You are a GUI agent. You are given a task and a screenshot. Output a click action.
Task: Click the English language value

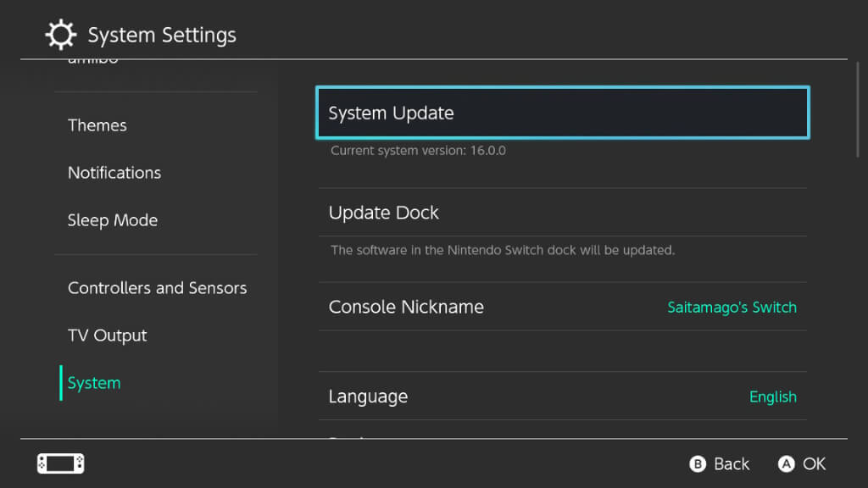[772, 396]
